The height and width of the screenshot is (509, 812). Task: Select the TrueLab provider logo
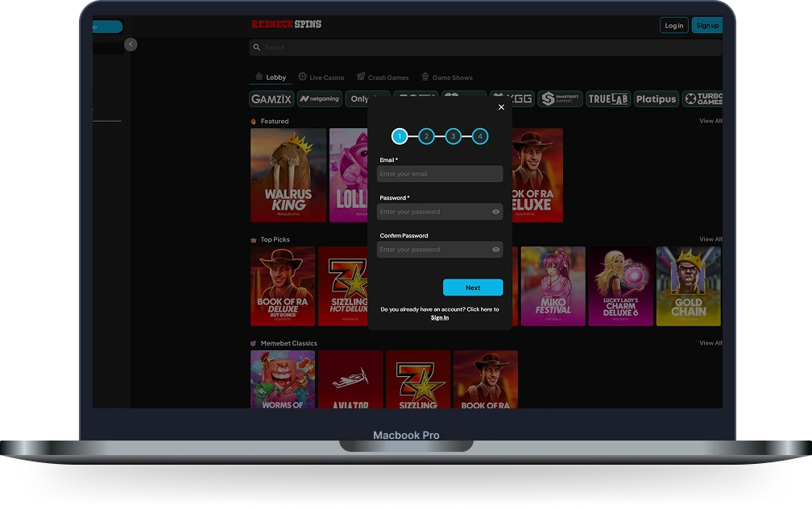click(608, 99)
